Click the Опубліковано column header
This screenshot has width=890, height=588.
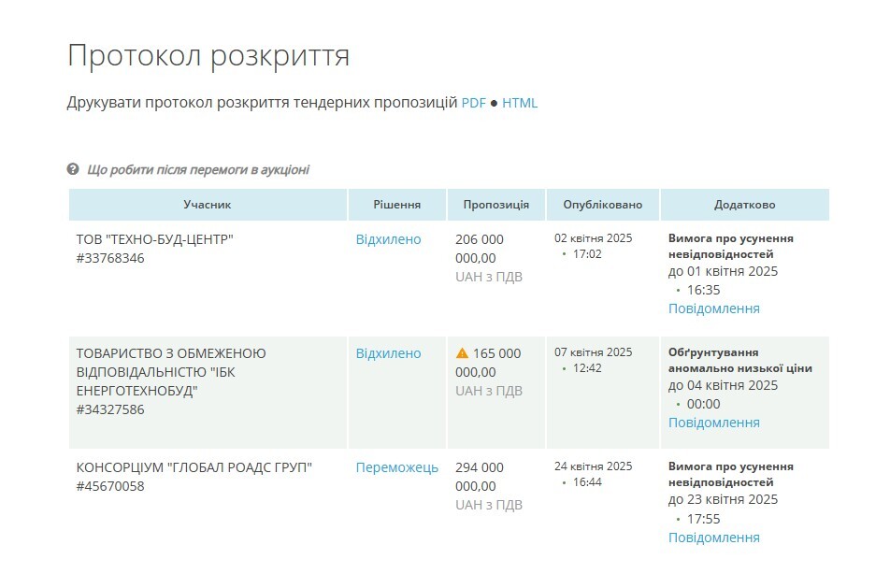click(x=602, y=205)
